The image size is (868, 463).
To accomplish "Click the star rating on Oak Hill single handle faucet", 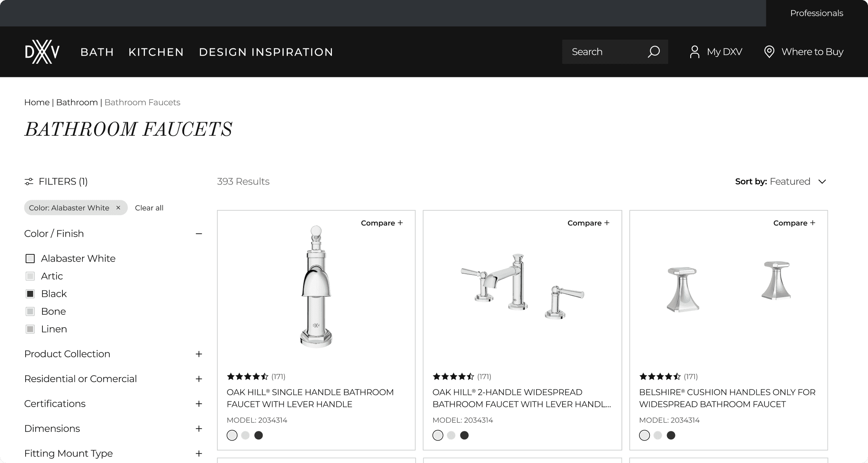I will click(x=247, y=376).
